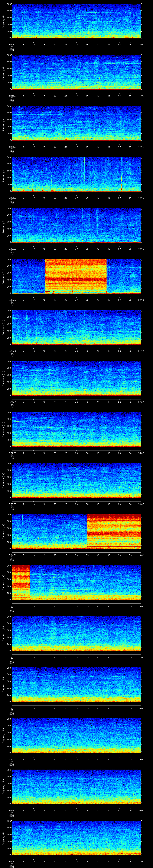Click the 18:30:00 start time label

(12, 861)
